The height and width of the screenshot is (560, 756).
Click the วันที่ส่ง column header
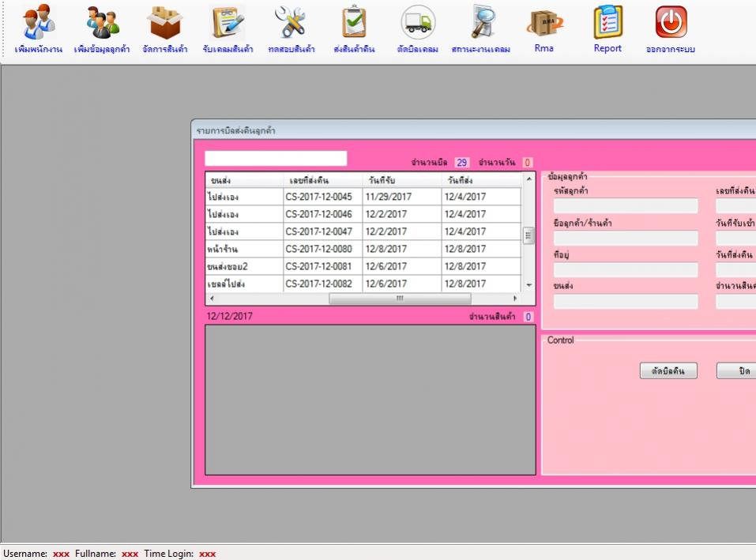click(x=481, y=180)
